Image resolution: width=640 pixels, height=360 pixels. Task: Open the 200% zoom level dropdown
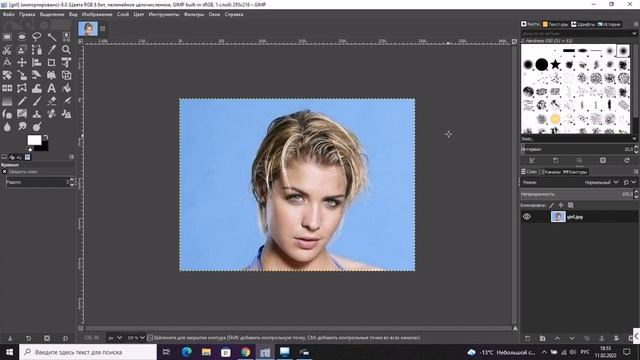point(136,338)
